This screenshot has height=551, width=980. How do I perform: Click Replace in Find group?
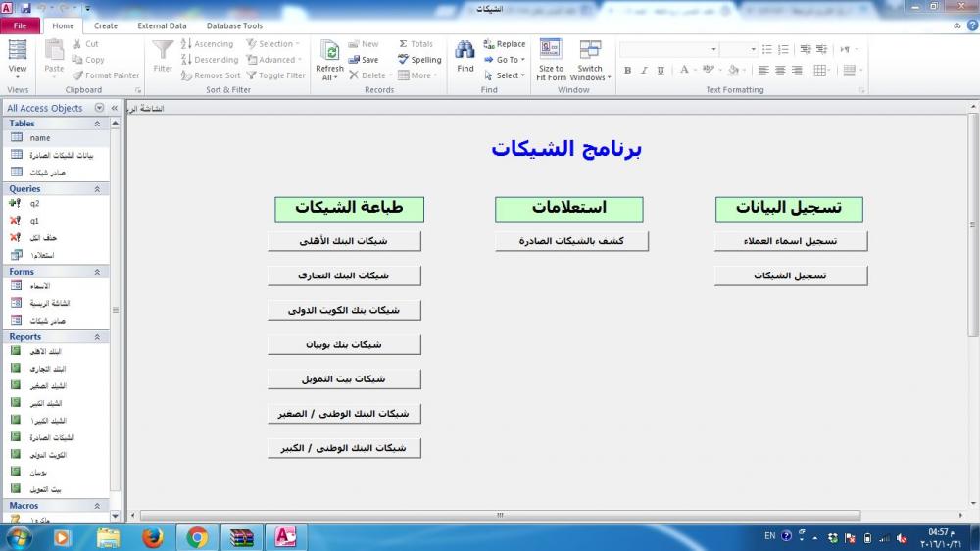[505, 44]
